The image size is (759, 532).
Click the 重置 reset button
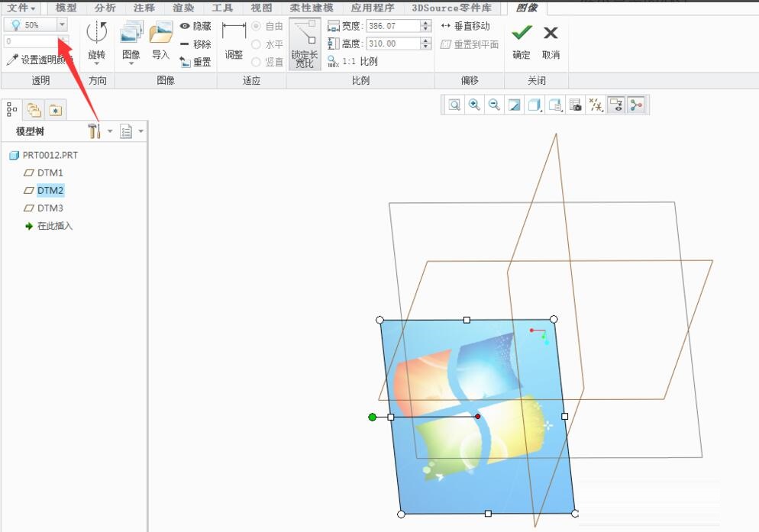point(195,63)
